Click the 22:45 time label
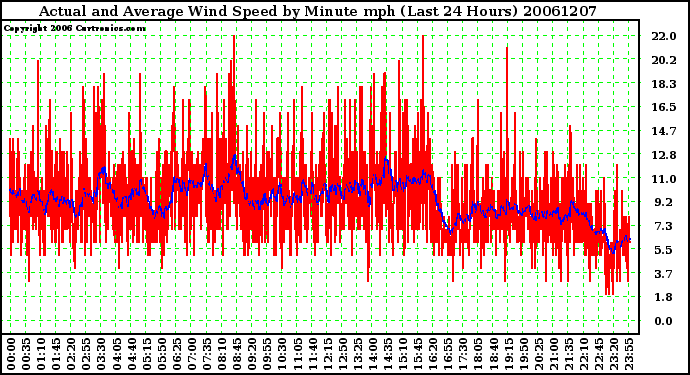690x375 pixels. 598,354
